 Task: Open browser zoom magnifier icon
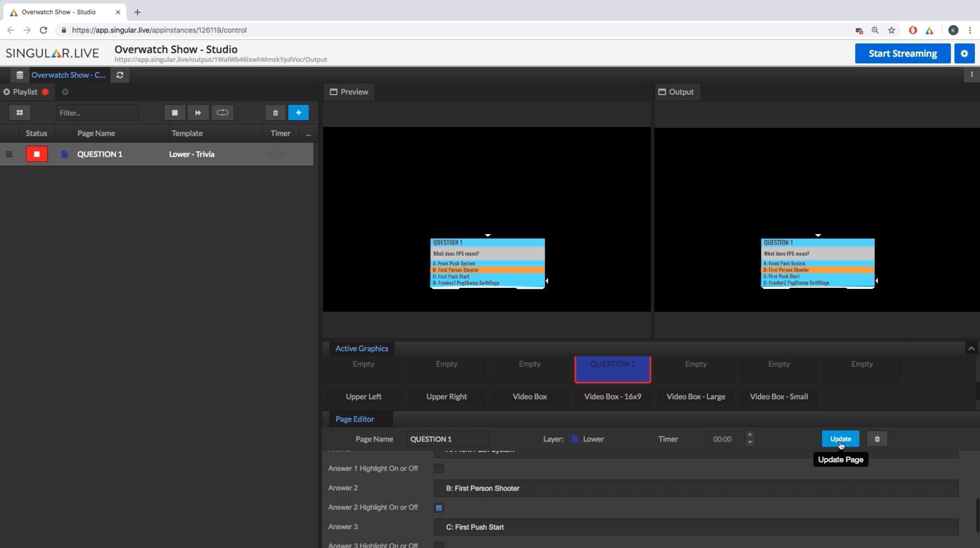click(875, 30)
